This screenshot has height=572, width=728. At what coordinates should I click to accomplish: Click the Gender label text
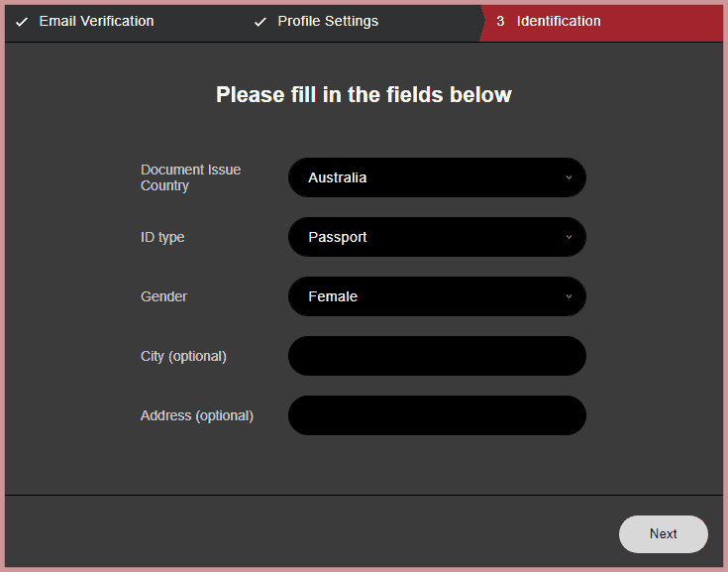163,296
